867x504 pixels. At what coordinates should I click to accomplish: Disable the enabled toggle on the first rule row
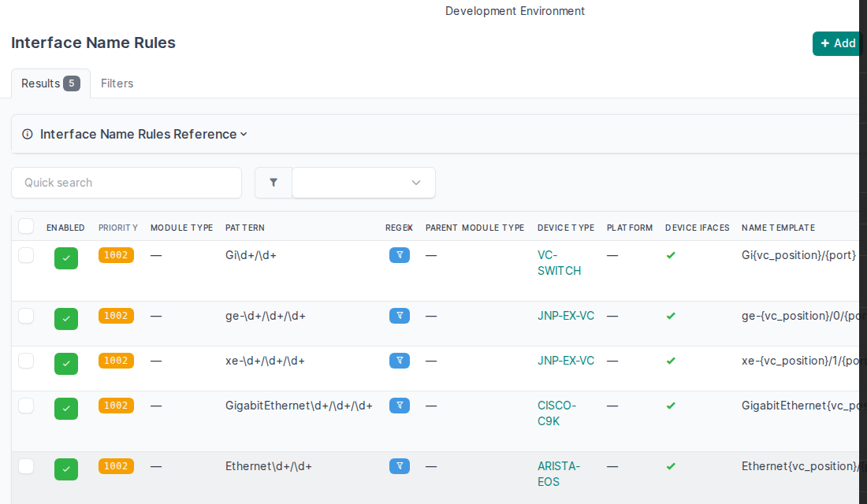tap(66, 258)
